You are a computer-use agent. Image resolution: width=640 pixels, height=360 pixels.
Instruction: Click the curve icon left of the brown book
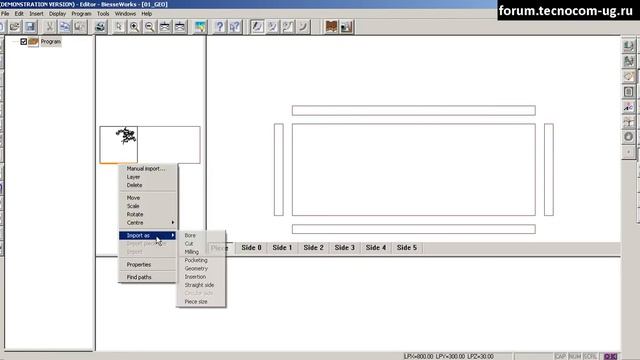pos(303,27)
